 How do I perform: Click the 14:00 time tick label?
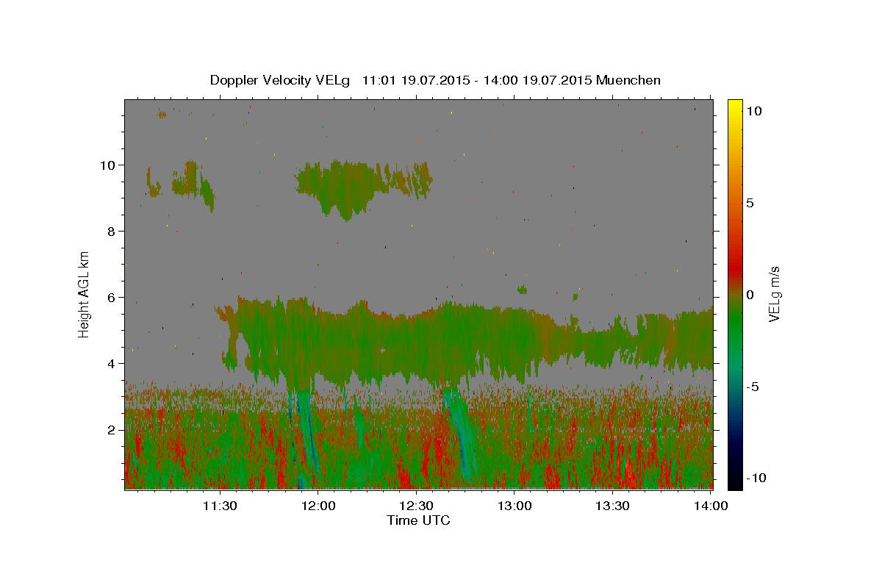[x=711, y=506]
